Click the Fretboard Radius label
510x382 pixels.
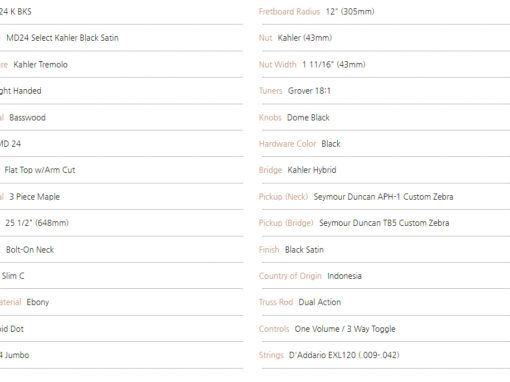click(x=289, y=12)
